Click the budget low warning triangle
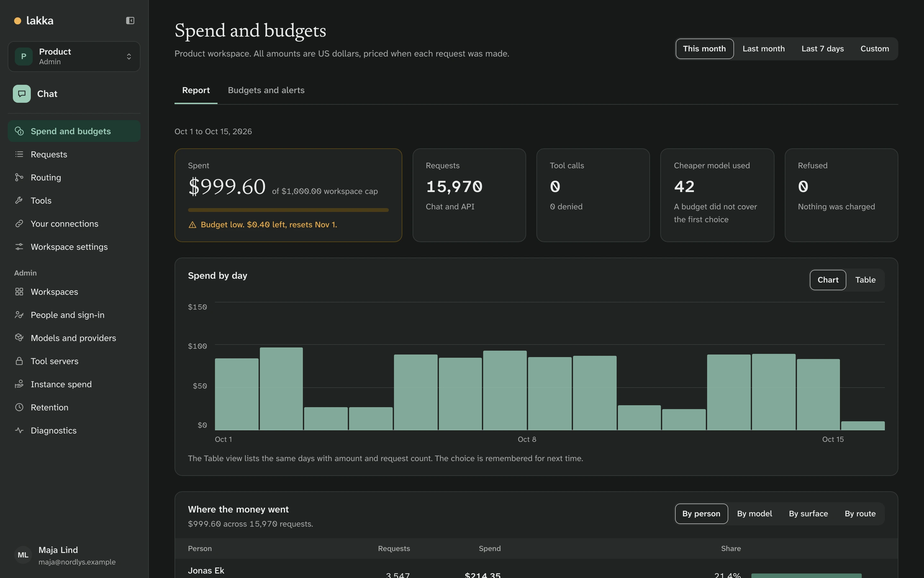 point(193,225)
